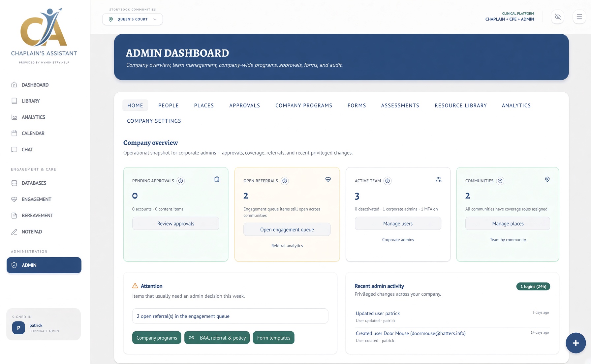Click the Pending Approvals count of 0

pos(135,196)
